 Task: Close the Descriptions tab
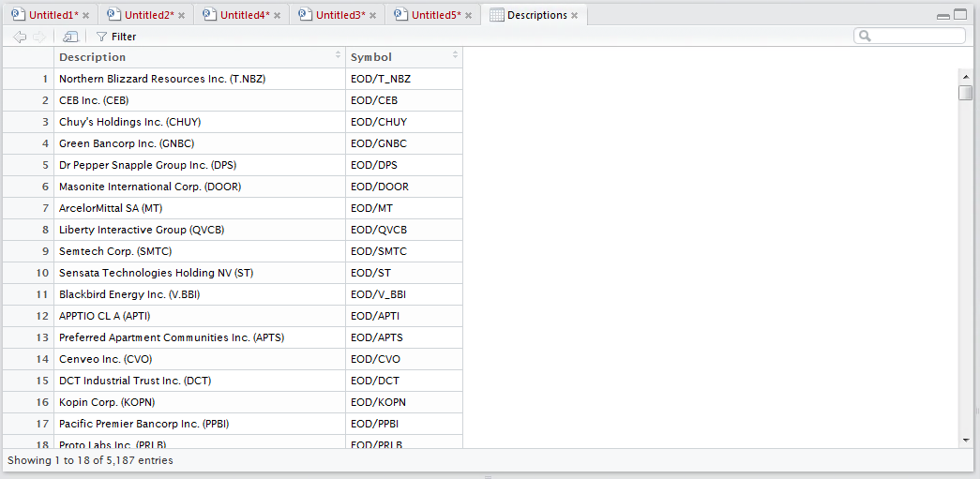point(574,16)
